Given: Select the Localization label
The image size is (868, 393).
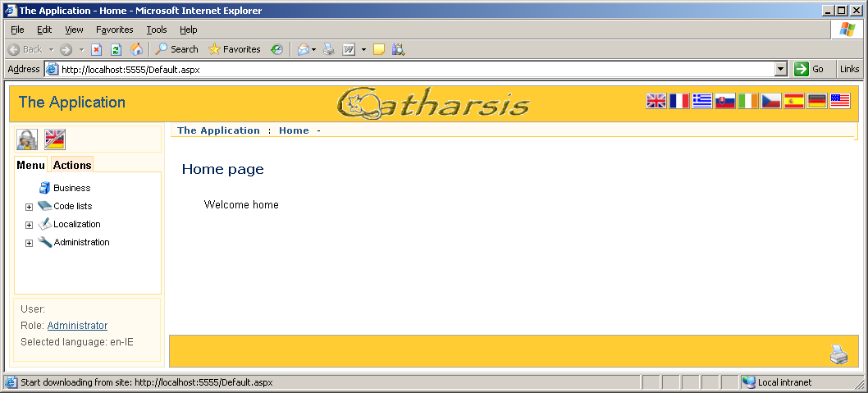Looking at the screenshot, I should click(77, 224).
